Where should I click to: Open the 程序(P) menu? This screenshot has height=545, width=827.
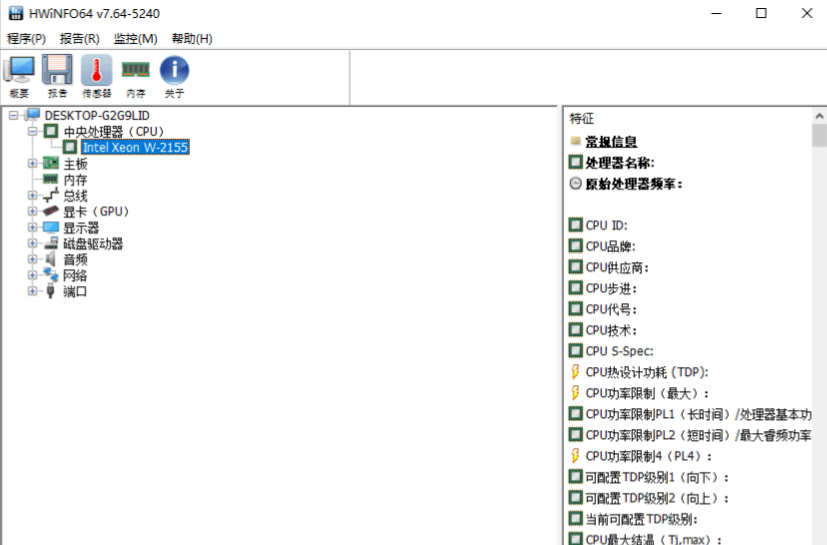(26, 39)
